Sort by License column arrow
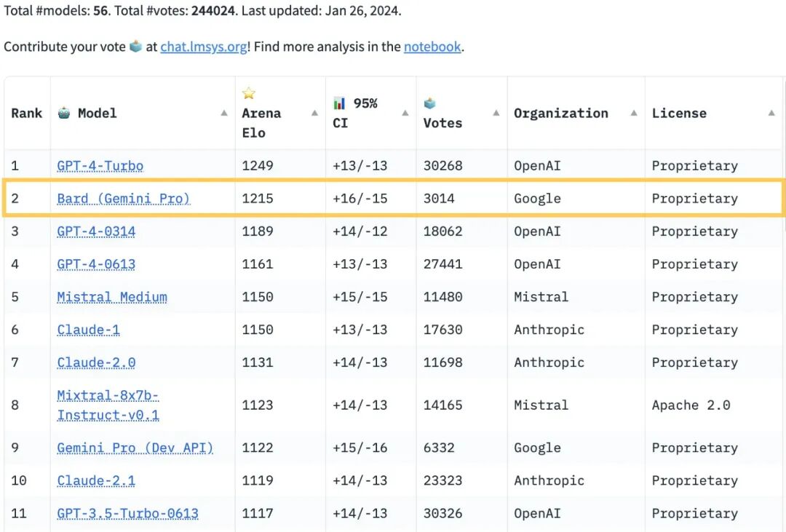This screenshot has width=786, height=532. 771,114
